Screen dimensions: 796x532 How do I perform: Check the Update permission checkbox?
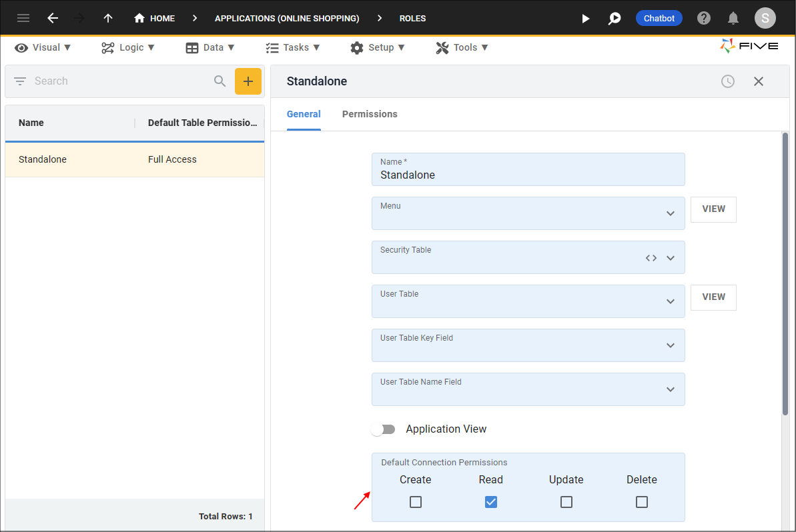click(566, 502)
